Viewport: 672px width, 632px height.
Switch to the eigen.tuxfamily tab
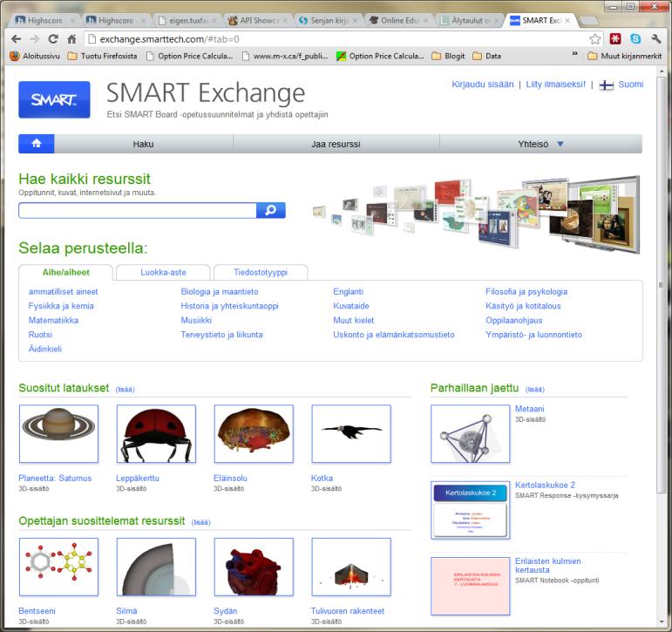pos(187,20)
